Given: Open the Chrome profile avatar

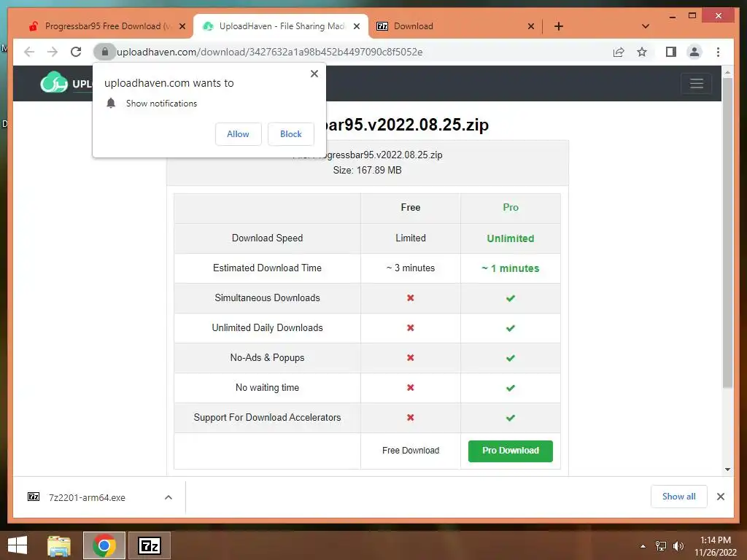Looking at the screenshot, I should click(694, 52).
